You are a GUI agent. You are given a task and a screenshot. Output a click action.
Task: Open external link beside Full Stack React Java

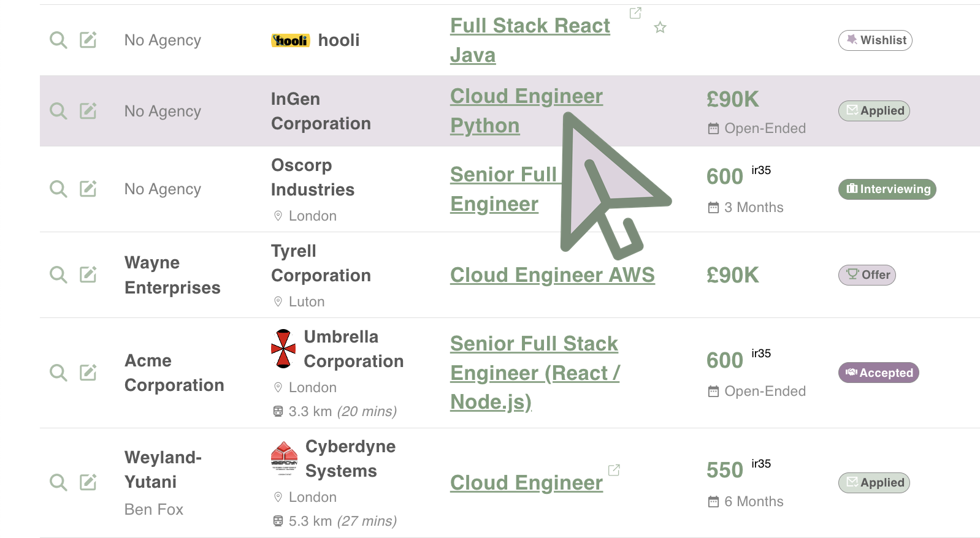click(x=635, y=13)
